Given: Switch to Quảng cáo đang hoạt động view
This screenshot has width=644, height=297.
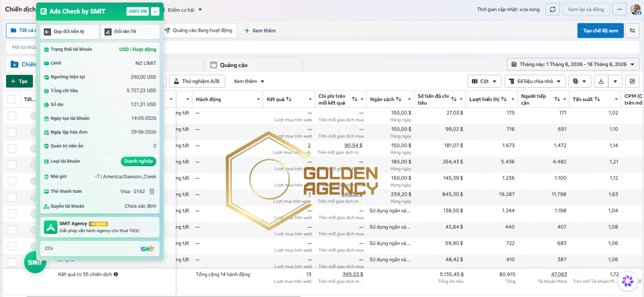Looking at the screenshot, I should (199, 30).
